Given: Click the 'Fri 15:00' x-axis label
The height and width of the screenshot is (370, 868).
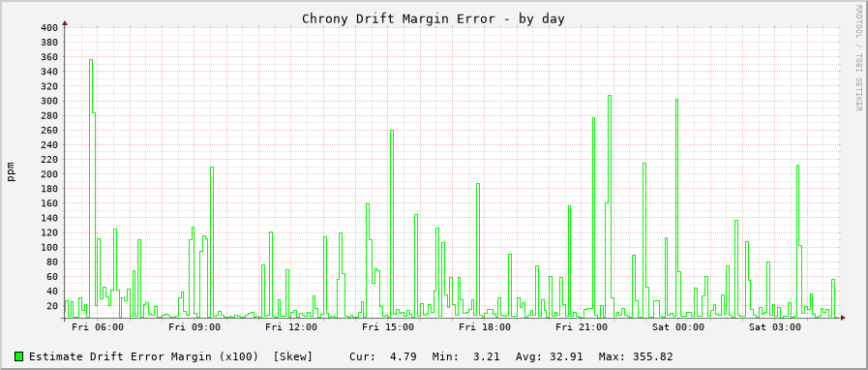Looking at the screenshot, I should coord(388,327).
